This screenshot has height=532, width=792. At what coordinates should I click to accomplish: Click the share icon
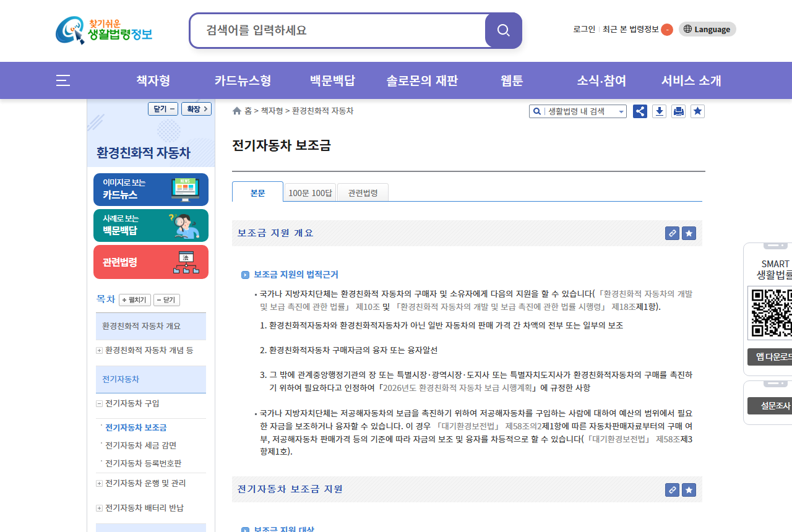click(640, 111)
